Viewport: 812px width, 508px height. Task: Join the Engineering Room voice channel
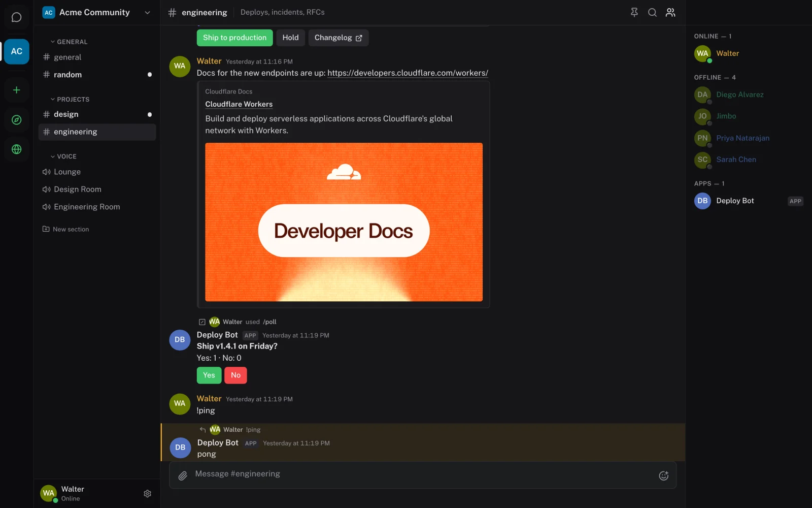[97, 207]
